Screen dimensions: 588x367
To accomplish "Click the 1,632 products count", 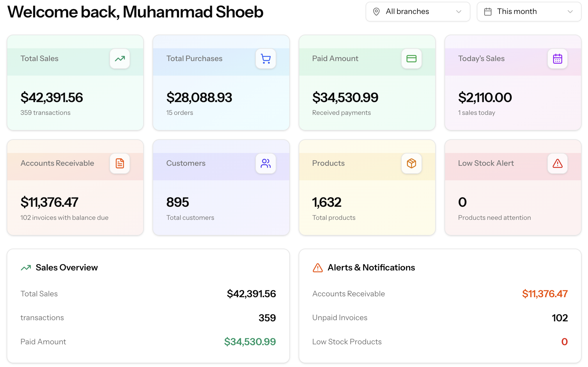I will pos(327,202).
